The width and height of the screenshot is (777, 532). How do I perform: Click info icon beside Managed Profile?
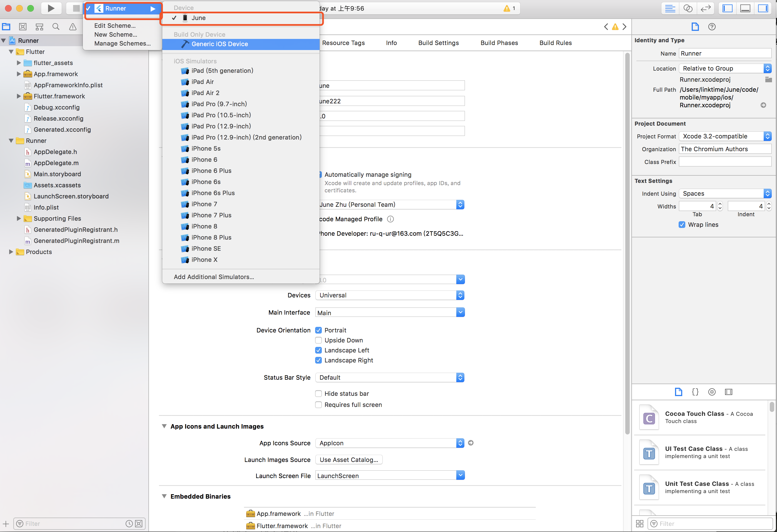390,219
